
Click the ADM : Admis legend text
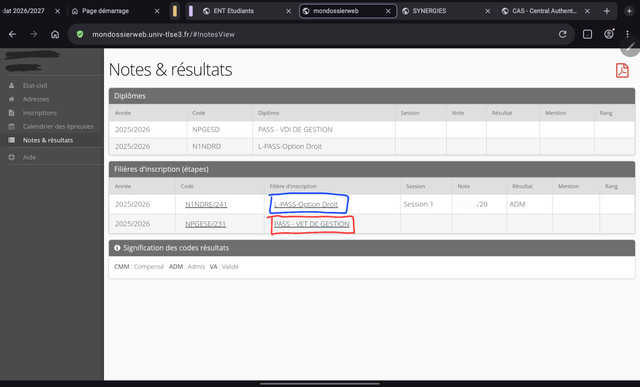[x=187, y=267]
